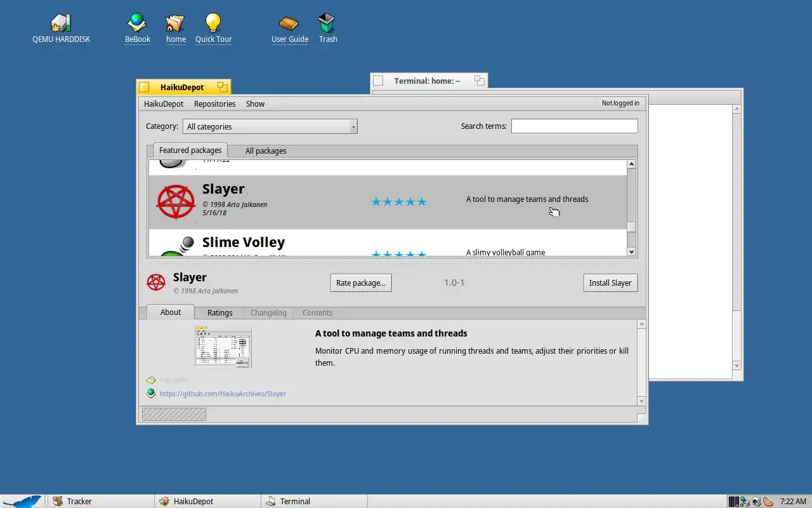The height and width of the screenshot is (508, 812).
Task: Open the HaikuArchives/Slayer GitHub link
Action: (x=223, y=394)
